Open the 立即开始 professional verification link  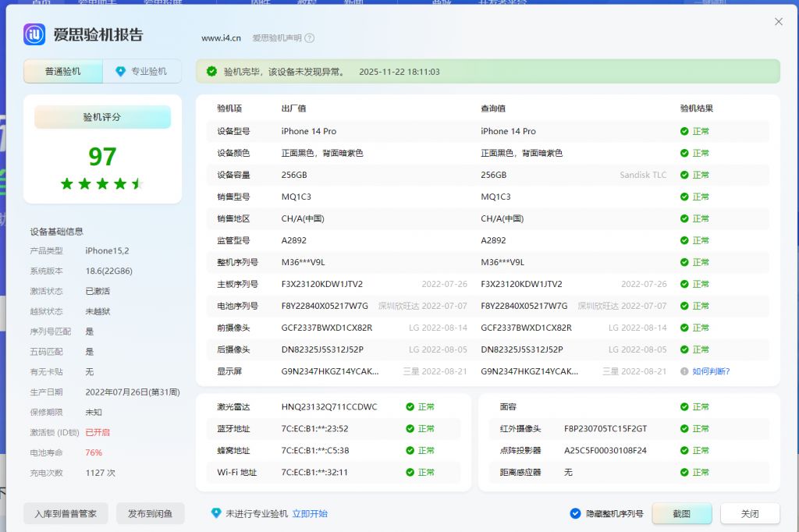[x=311, y=513]
